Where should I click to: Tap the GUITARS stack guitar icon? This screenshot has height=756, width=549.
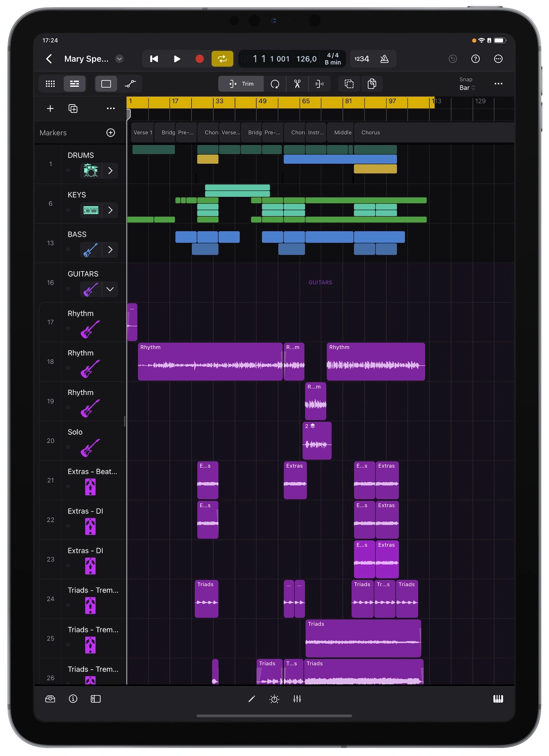(x=91, y=289)
